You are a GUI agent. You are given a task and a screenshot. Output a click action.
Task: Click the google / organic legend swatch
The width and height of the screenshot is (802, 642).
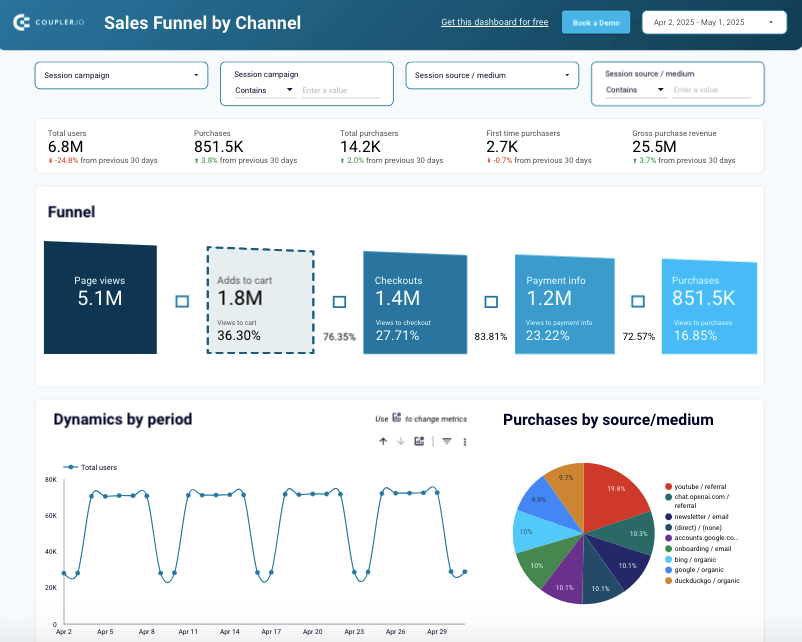point(668,570)
